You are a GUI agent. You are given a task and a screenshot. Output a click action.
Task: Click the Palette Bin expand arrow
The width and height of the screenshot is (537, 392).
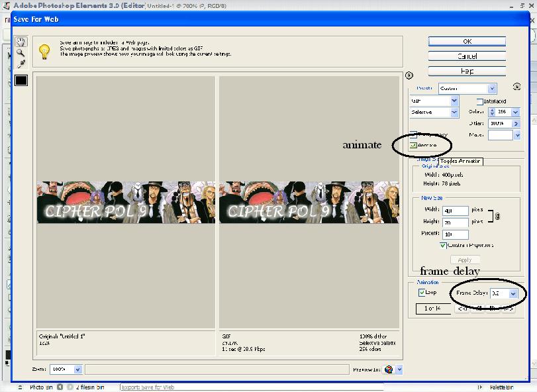(x=480, y=387)
